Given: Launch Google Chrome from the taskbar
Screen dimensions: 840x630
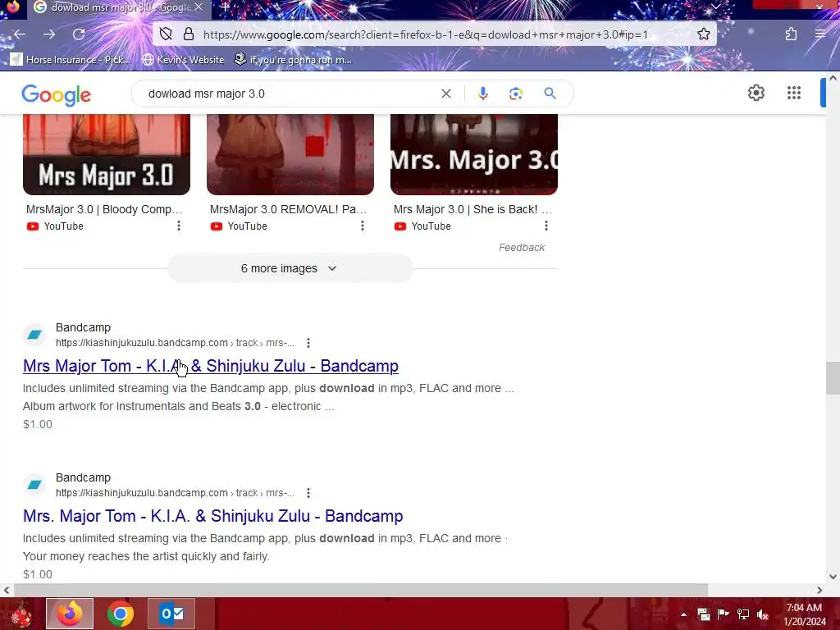Looking at the screenshot, I should point(120,614).
